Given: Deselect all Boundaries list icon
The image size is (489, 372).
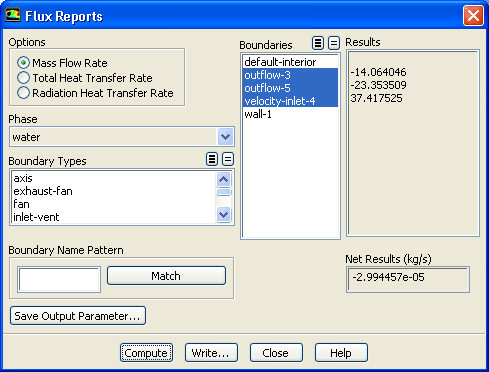Looking at the screenshot, I should (334, 43).
